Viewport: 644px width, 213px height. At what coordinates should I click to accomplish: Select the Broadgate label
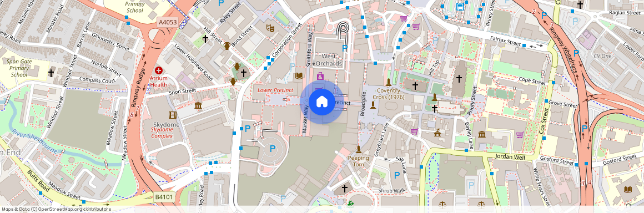point(363,104)
